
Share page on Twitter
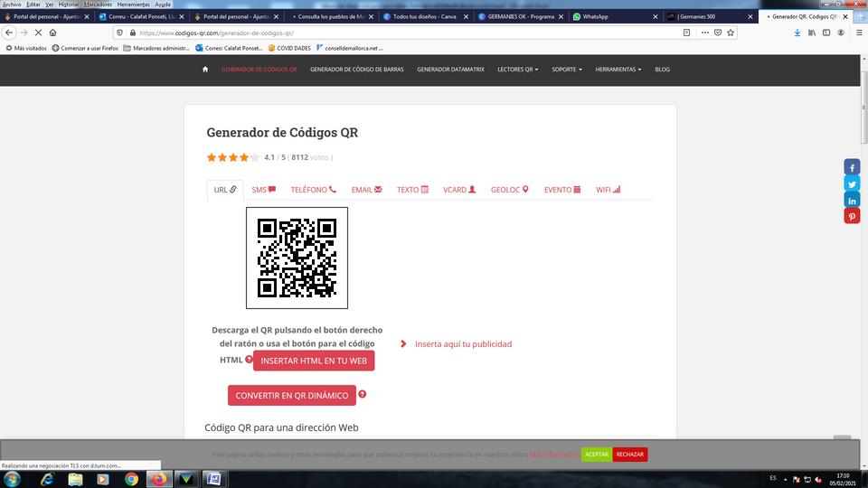(852, 183)
